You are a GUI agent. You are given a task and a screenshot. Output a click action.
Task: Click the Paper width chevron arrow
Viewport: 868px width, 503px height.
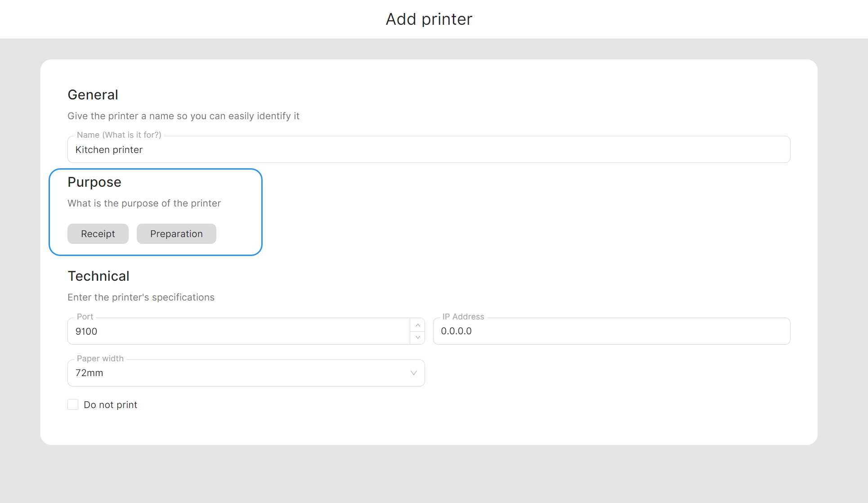coord(413,373)
